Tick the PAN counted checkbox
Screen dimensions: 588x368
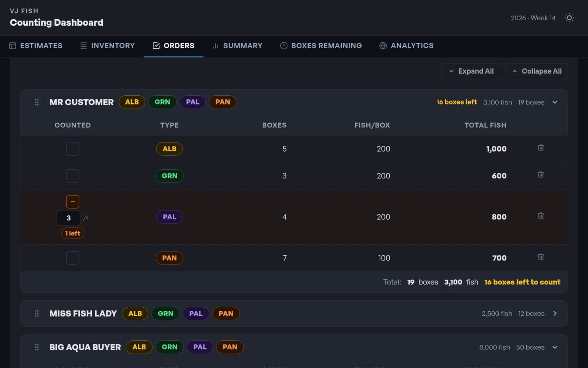tap(72, 258)
